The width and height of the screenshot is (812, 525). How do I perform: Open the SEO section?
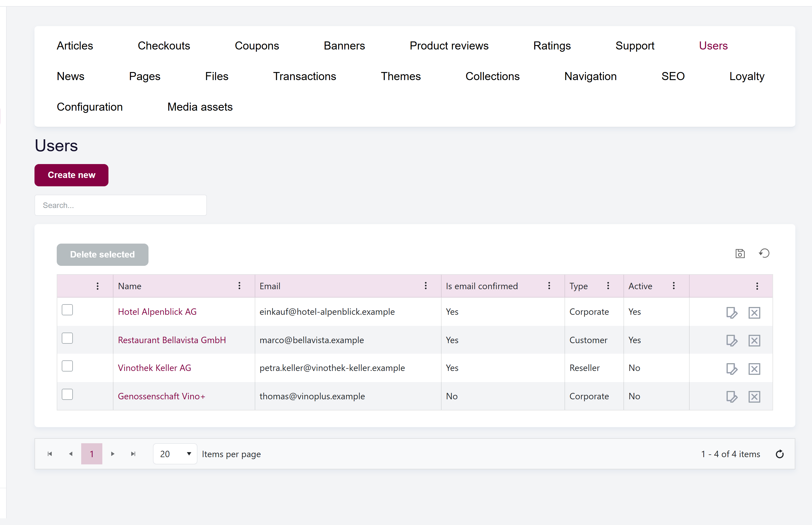673,76
